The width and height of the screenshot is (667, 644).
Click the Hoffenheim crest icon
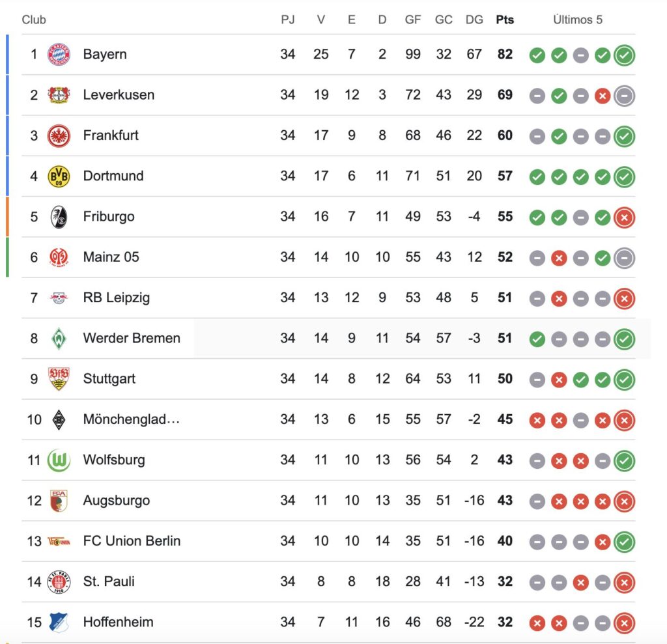[x=59, y=623]
